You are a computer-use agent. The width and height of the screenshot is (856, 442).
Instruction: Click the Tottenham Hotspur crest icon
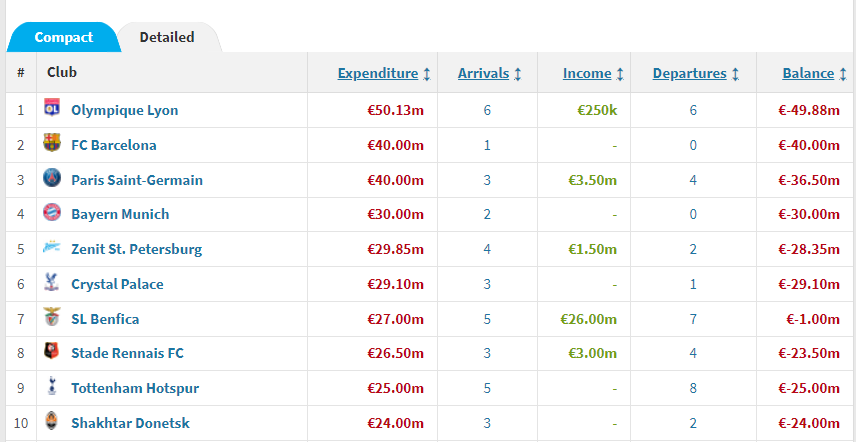click(52, 387)
